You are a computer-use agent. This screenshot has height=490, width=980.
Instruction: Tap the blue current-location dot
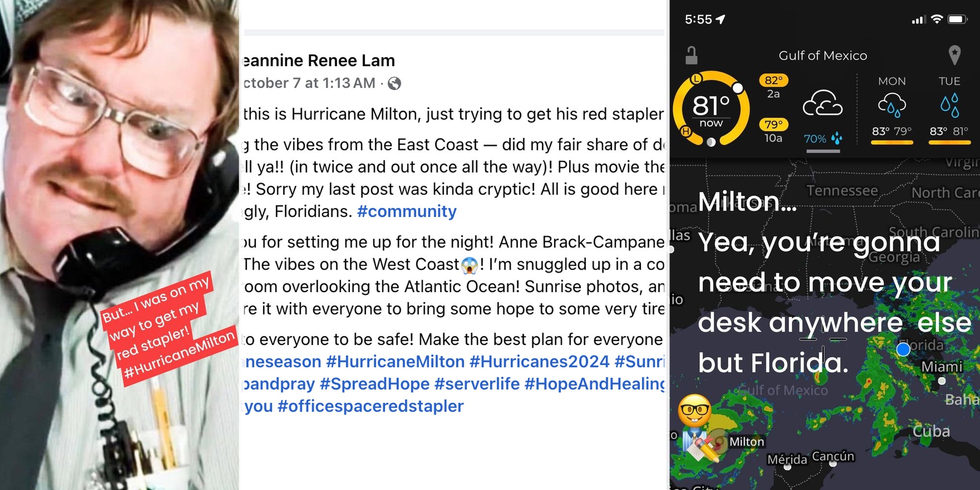(x=903, y=349)
